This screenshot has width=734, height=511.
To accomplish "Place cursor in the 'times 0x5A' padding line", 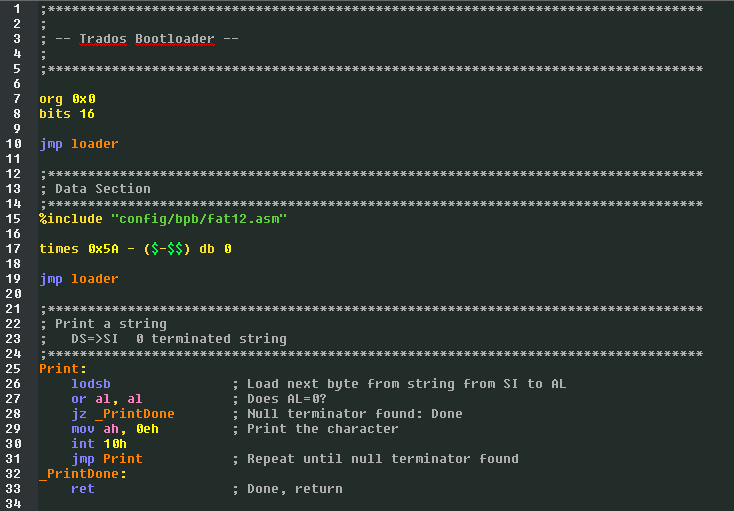I will click(135, 248).
